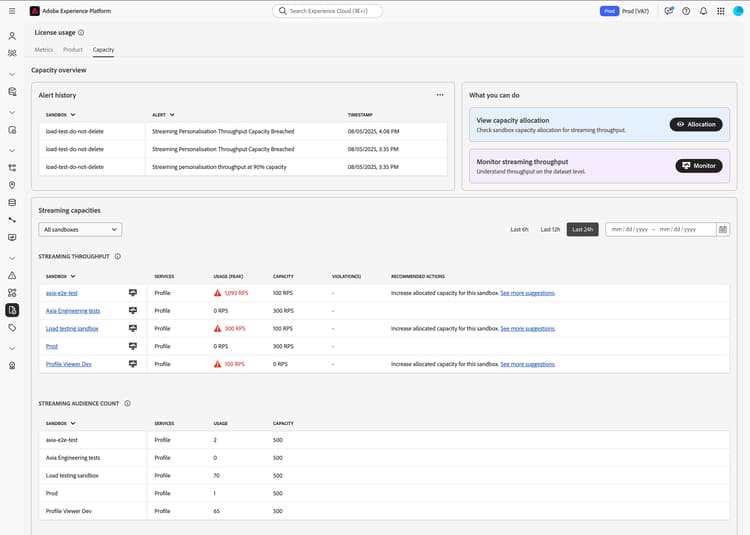Click the calendar icon in date range
The height and width of the screenshot is (535, 750).
pyautogui.click(x=723, y=229)
